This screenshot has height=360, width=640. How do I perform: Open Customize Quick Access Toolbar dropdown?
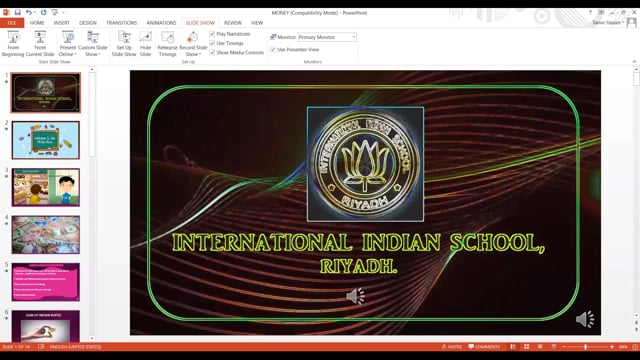63,13
